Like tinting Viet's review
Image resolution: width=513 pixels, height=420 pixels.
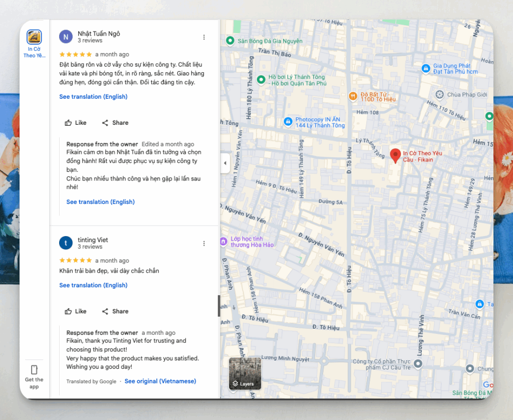(76, 311)
